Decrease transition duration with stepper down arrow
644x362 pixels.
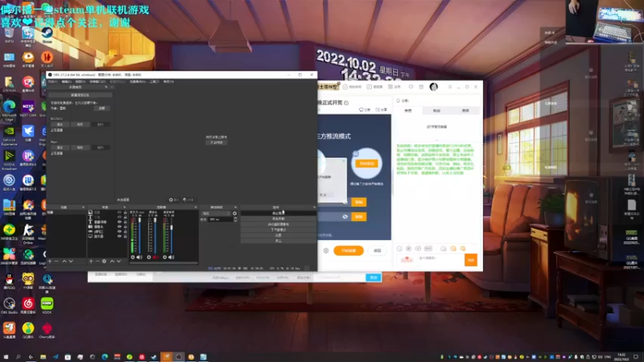235,220
